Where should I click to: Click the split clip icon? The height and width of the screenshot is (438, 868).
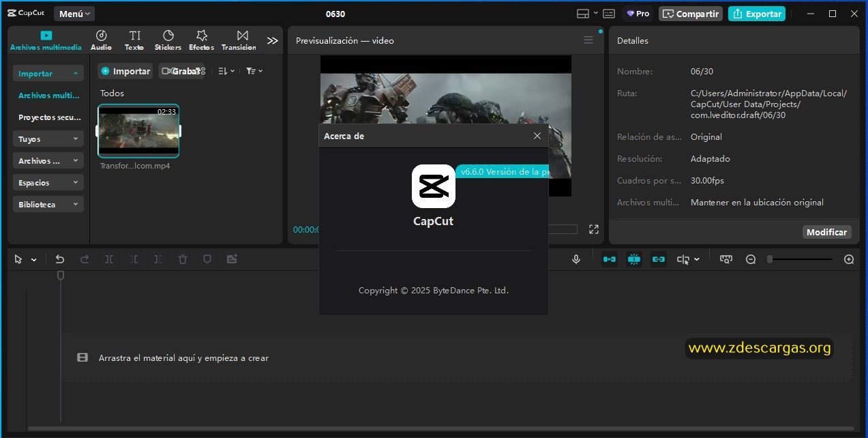(109, 259)
